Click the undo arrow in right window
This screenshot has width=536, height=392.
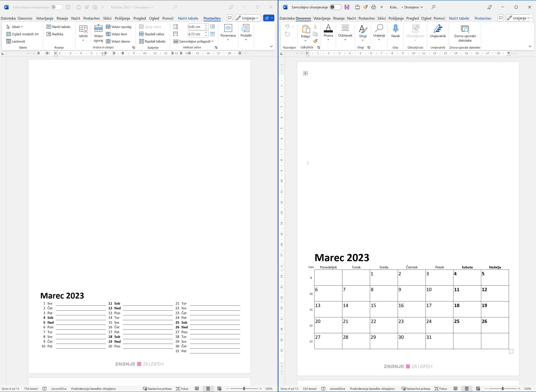point(287,27)
